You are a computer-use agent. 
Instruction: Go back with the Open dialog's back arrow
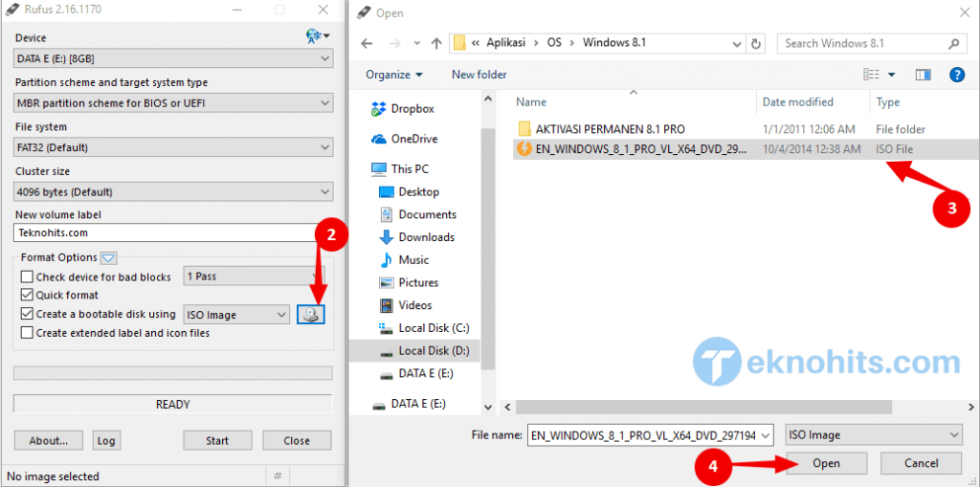coord(367,44)
